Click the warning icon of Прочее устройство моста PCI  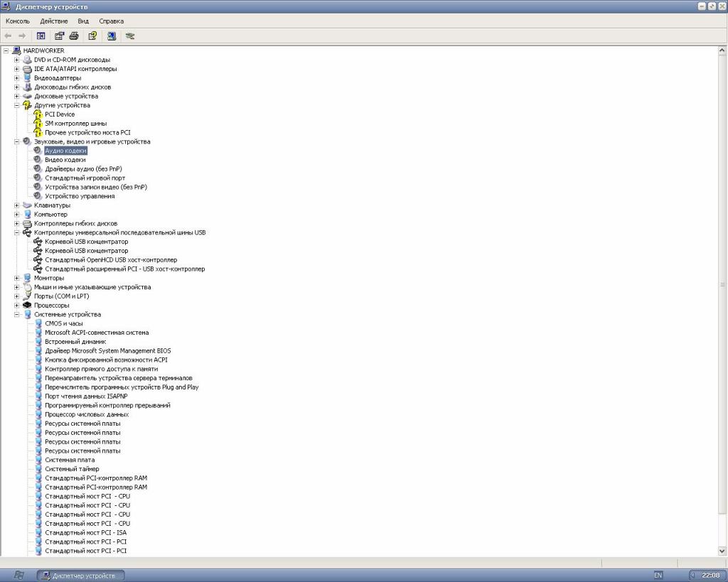pyautogui.click(x=38, y=132)
